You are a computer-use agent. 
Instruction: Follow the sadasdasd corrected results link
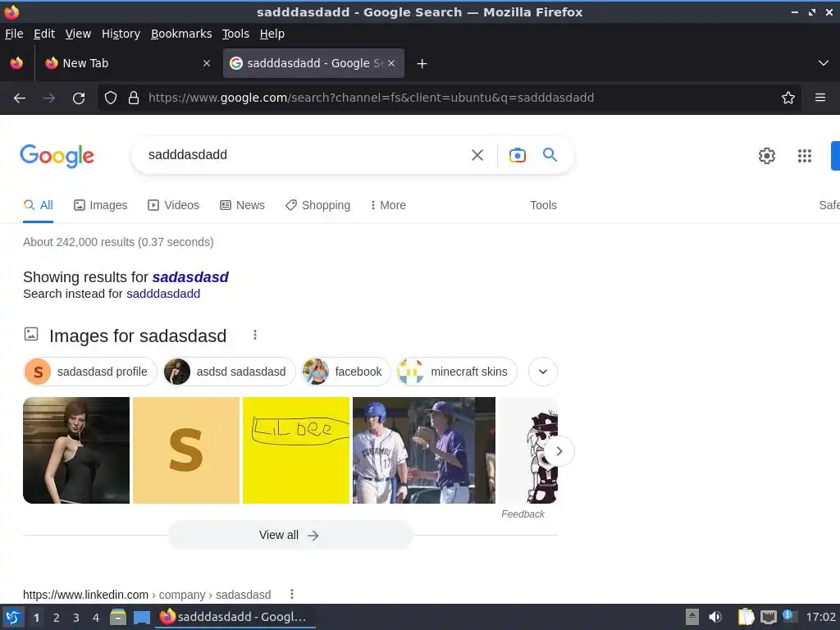[190, 277]
